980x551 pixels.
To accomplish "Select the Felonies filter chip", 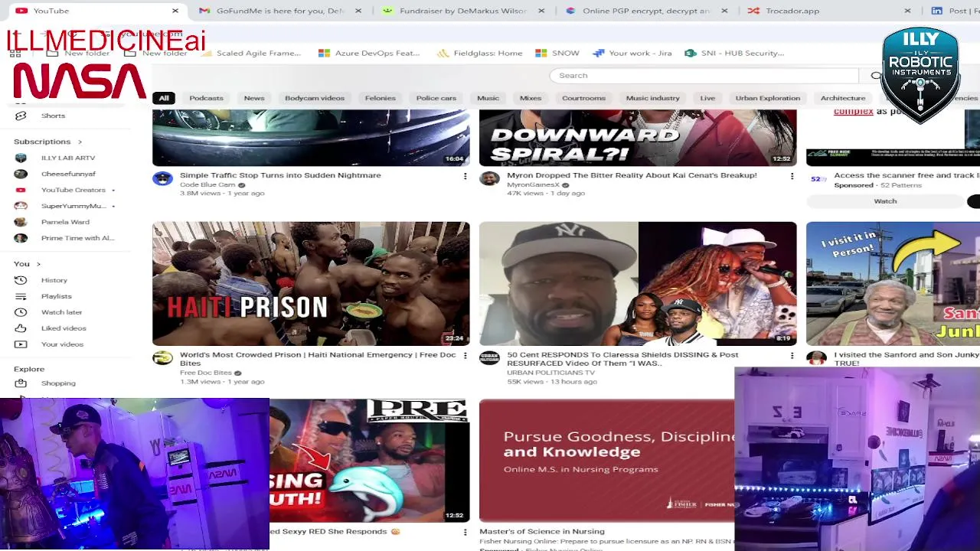I will pyautogui.click(x=381, y=98).
